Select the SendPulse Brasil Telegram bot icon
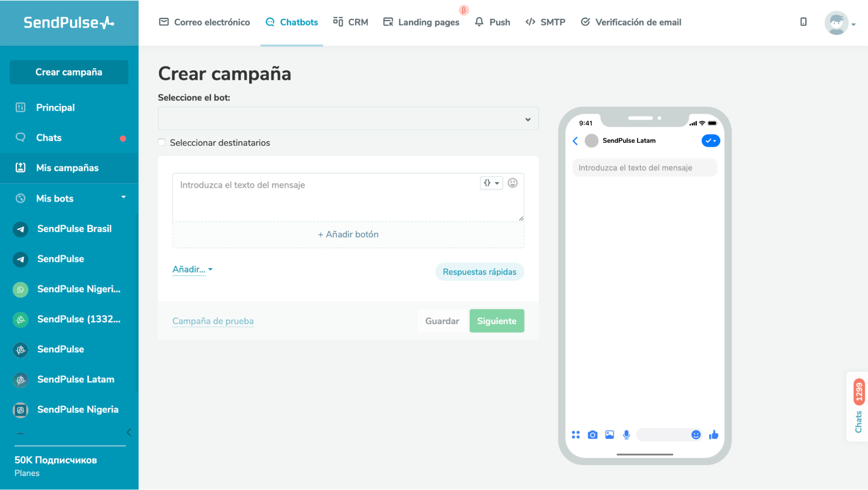Image resolution: width=868 pixels, height=490 pixels. (20, 229)
